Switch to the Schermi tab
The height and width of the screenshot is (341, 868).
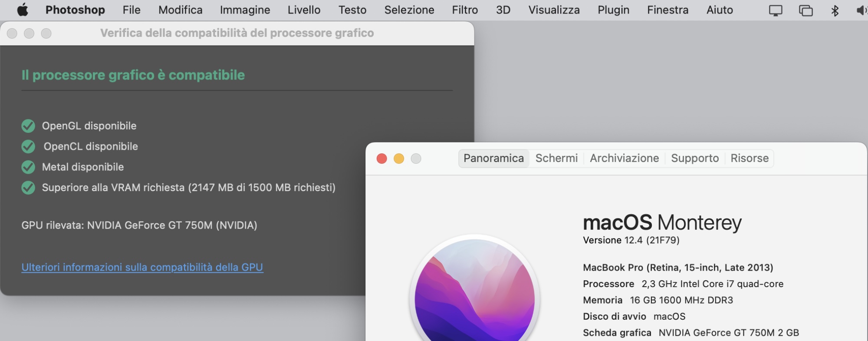(556, 158)
